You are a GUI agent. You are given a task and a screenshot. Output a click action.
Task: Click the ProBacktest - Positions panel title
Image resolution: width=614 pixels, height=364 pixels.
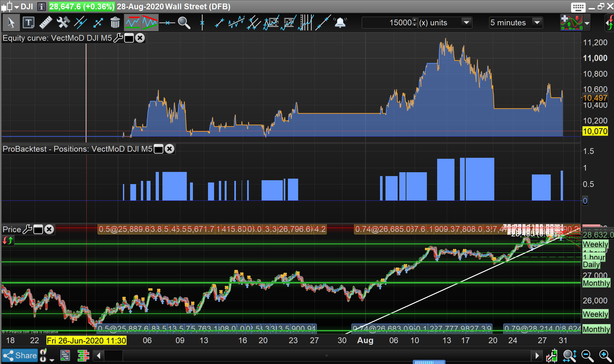coord(77,149)
